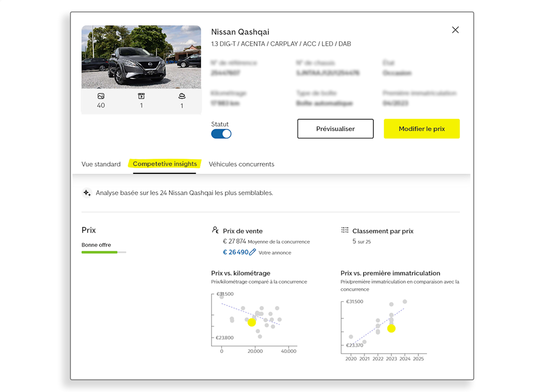
Task: Click the green Bonne offre price bar
Action: [x=104, y=252]
